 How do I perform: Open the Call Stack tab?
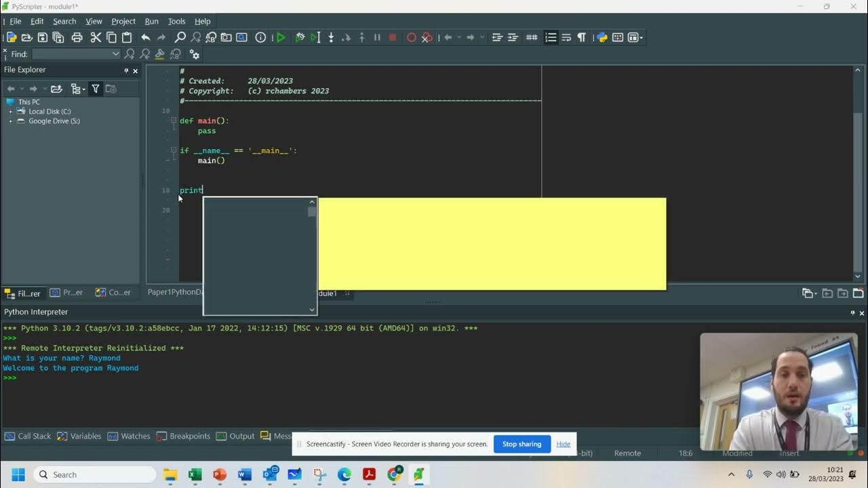(28, 436)
